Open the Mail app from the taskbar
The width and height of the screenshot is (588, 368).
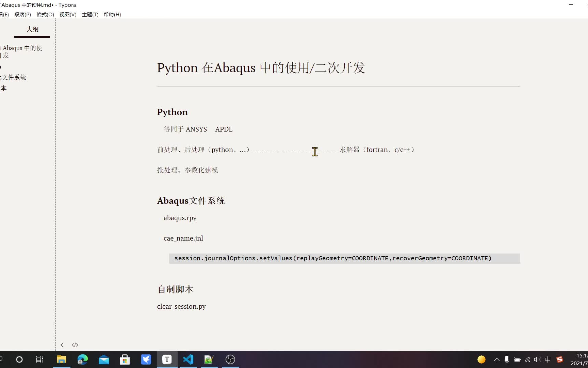(x=104, y=359)
